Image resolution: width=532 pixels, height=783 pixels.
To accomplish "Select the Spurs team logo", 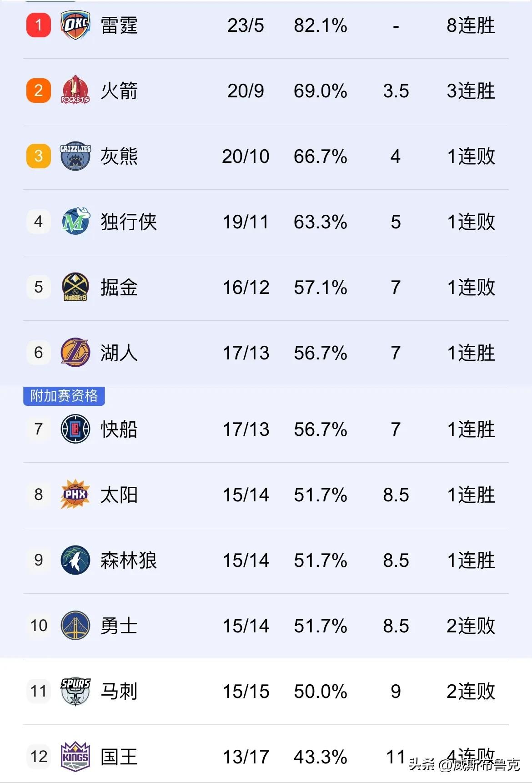I will pyautogui.click(x=75, y=691).
